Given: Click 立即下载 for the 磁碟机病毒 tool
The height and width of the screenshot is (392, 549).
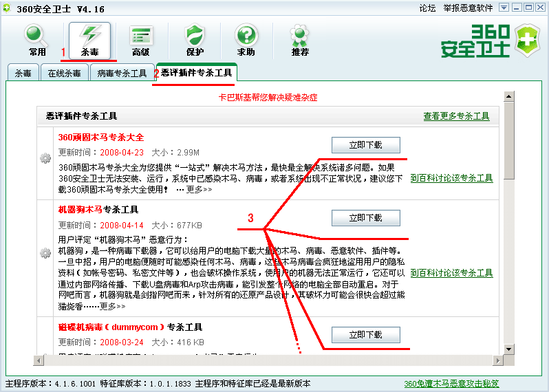Looking at the screenshot, I should [x=365, y=335].
